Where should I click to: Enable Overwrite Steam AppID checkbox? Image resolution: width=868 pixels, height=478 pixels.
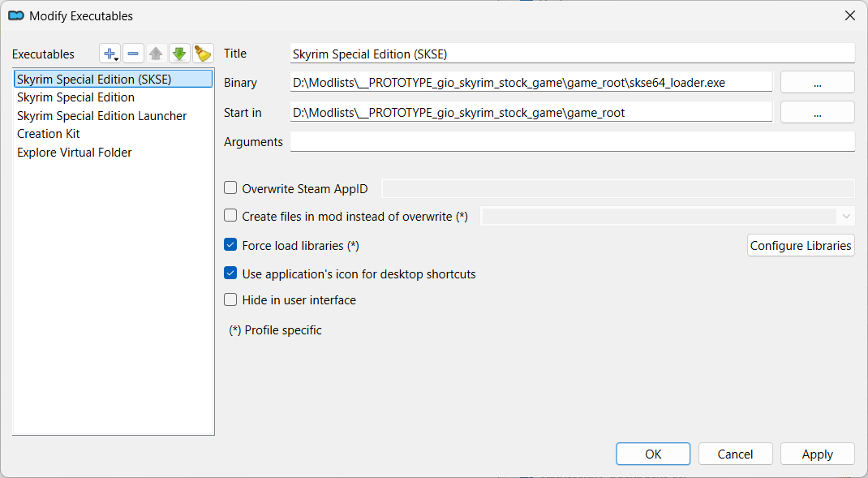click(230, 187)
